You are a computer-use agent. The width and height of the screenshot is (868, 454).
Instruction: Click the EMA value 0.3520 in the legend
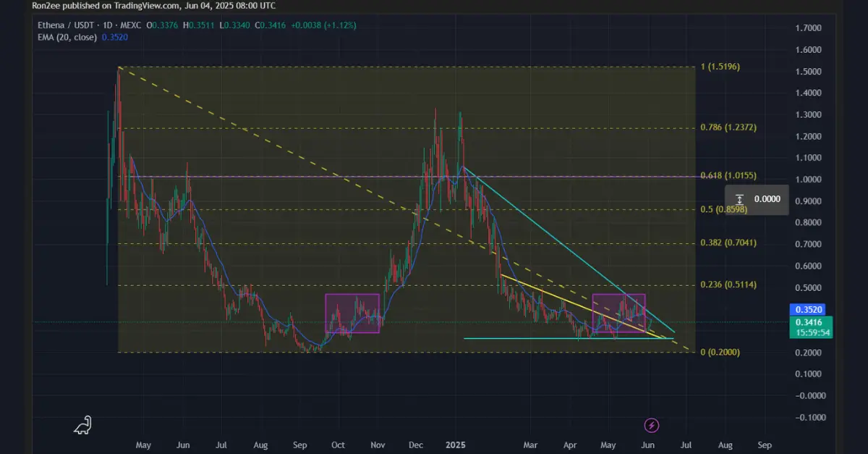116,37
